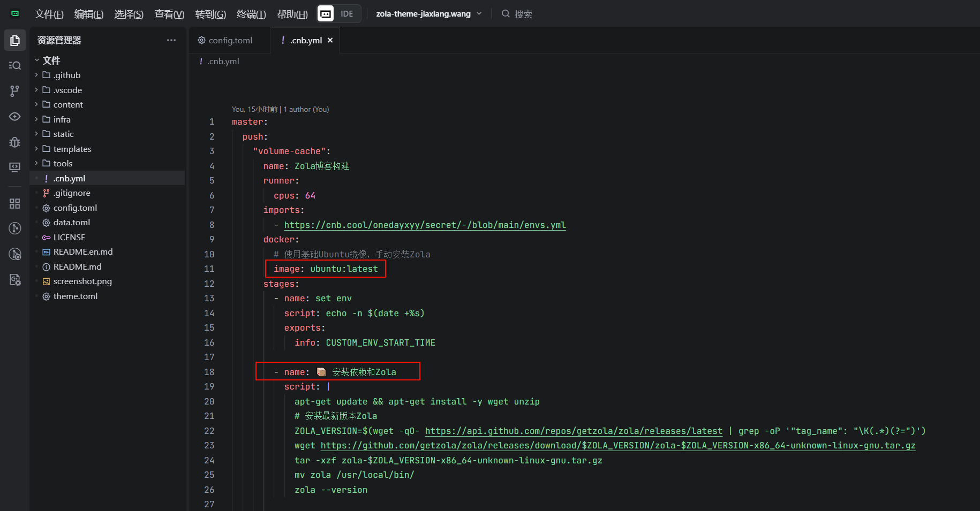Click the bottom activity bar settings-file icon
The image size is (980, 511).
click(15, 280)
